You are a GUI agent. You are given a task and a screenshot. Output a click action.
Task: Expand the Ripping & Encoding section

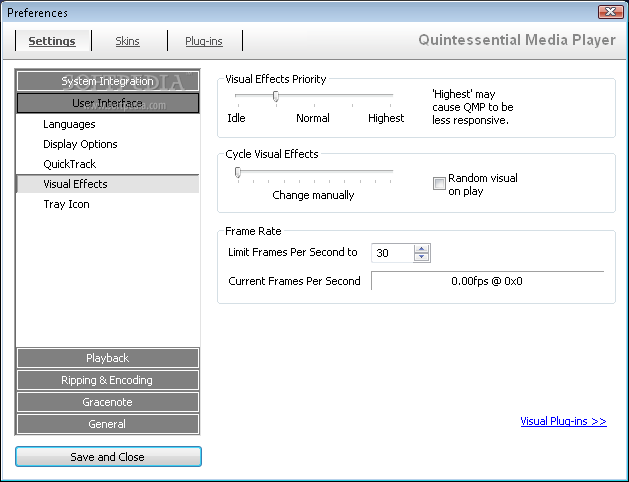click(108, 380)
